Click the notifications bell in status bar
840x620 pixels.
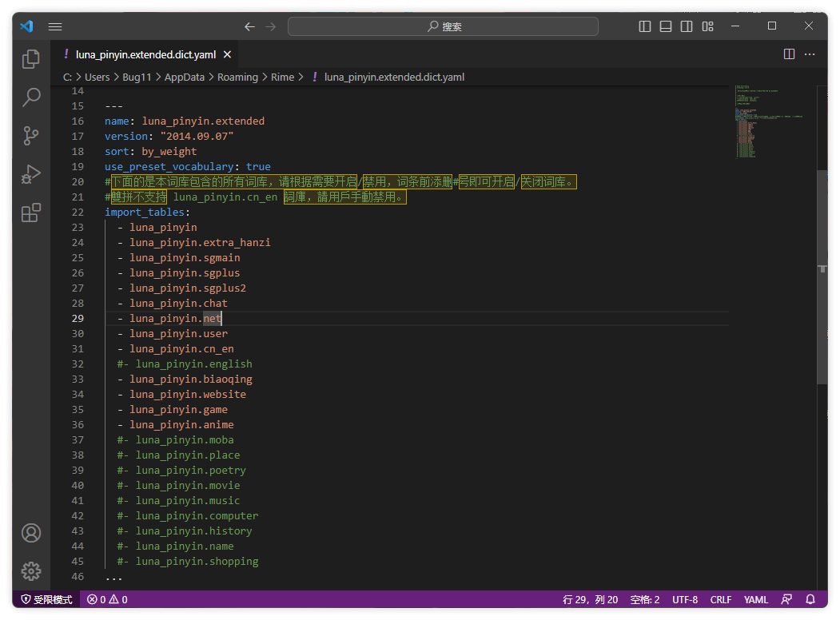pyautogui.click(x=810, y=599)
